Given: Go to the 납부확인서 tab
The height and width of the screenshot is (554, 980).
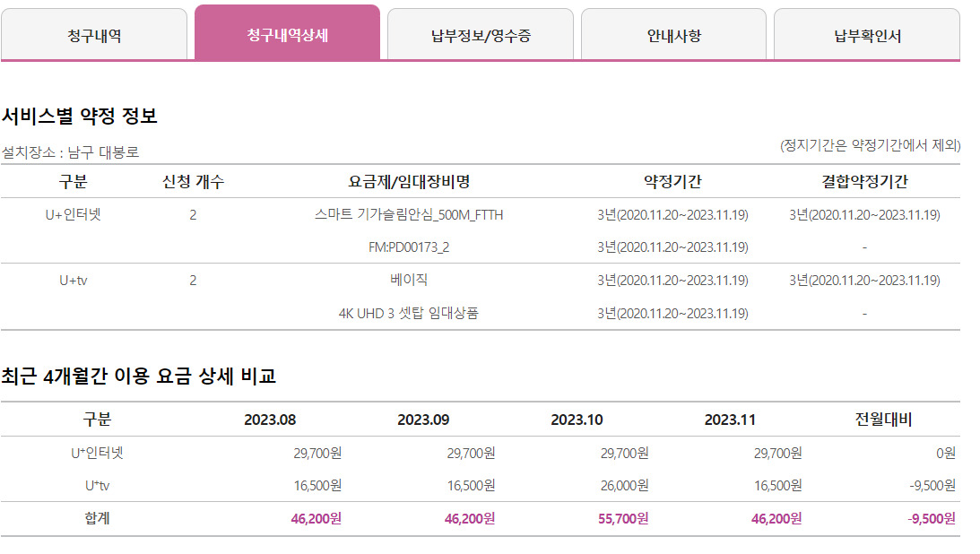Looking at the screenshot, I should [866, 35].
